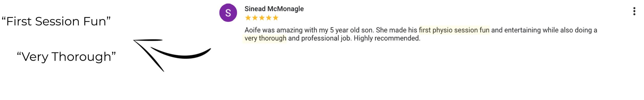Click the second gold rating star
Screen dimensions: 644x100
pyautogui.click(x=255, y=18)
